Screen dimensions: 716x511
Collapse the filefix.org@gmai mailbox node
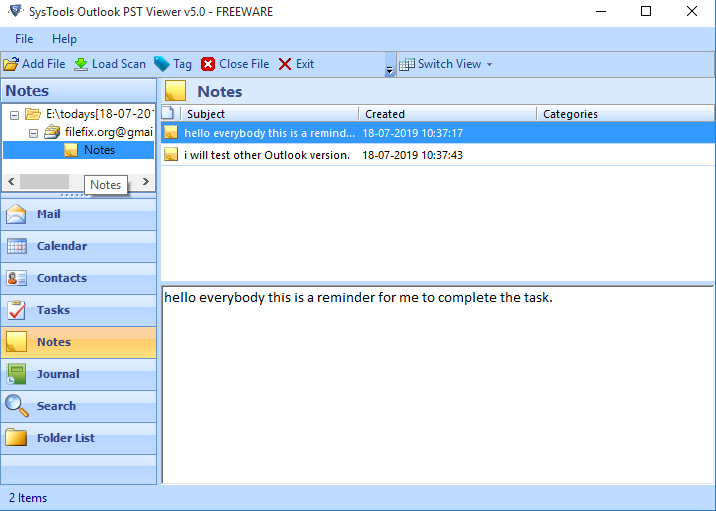tap(33, 133)
